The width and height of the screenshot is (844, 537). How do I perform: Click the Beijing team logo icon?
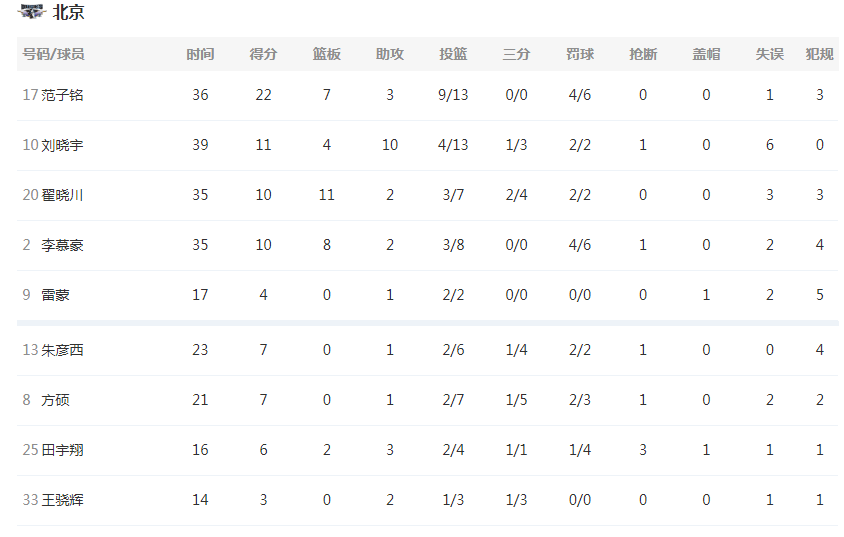pos(31,11)
